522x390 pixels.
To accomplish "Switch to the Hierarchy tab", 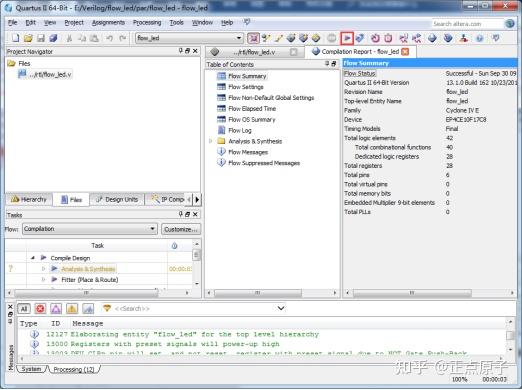I will (29, 199).
